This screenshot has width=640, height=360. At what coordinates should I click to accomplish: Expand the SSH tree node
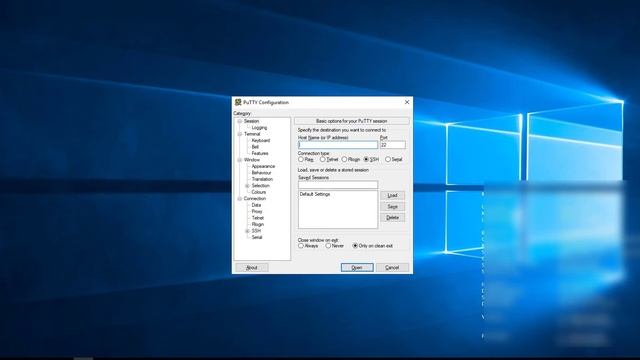247,231
